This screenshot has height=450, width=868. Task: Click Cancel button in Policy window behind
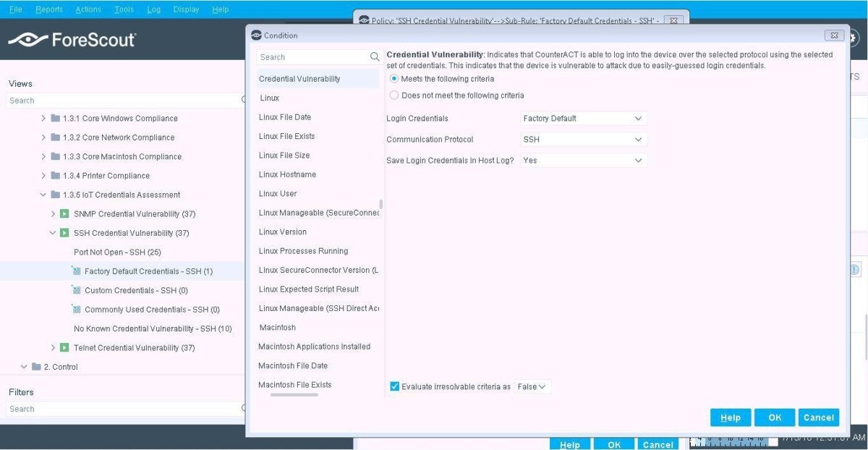[658, 444]
